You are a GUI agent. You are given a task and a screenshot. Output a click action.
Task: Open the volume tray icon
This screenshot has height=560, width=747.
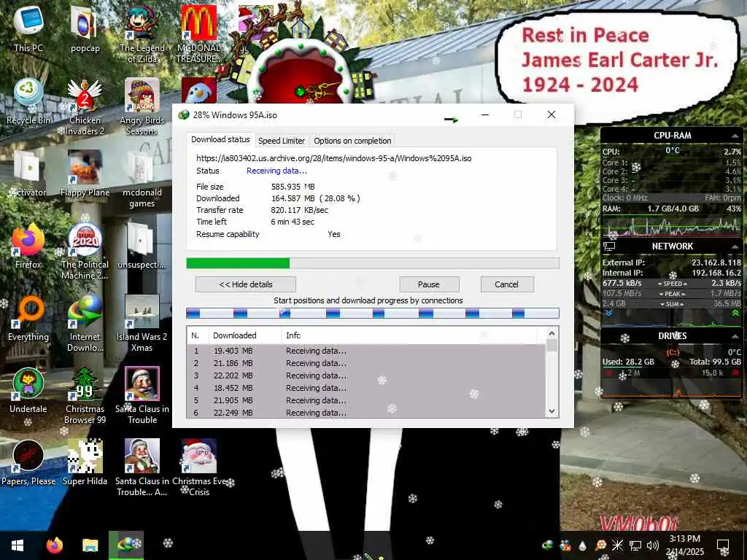pyautogui.click(x=653, y=545)
